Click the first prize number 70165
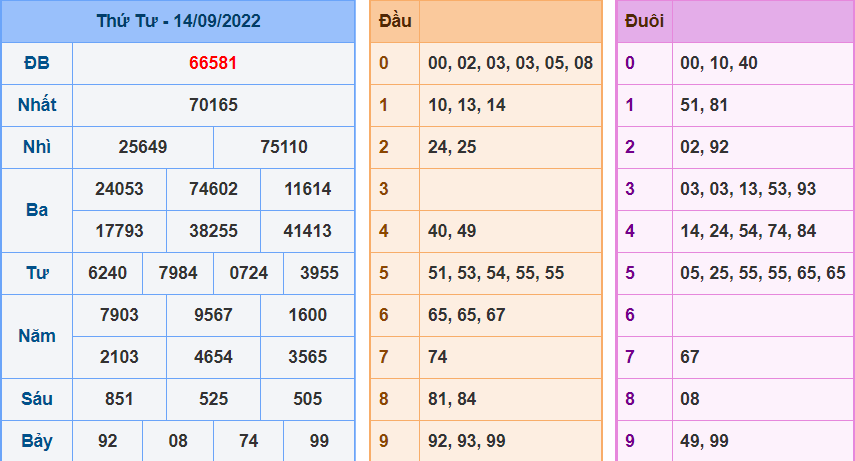855x461 pixels. [213, 105]
